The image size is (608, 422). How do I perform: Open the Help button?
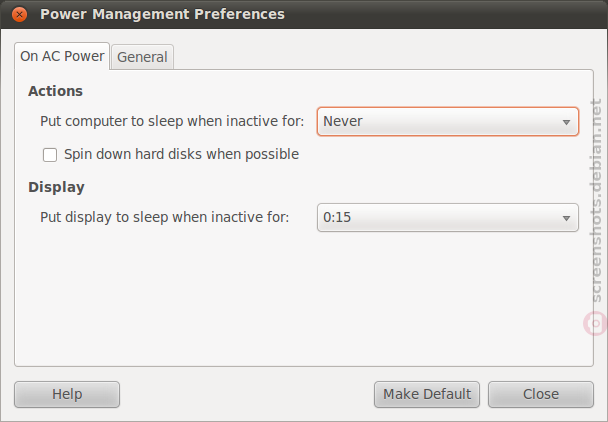pos(67,394)
